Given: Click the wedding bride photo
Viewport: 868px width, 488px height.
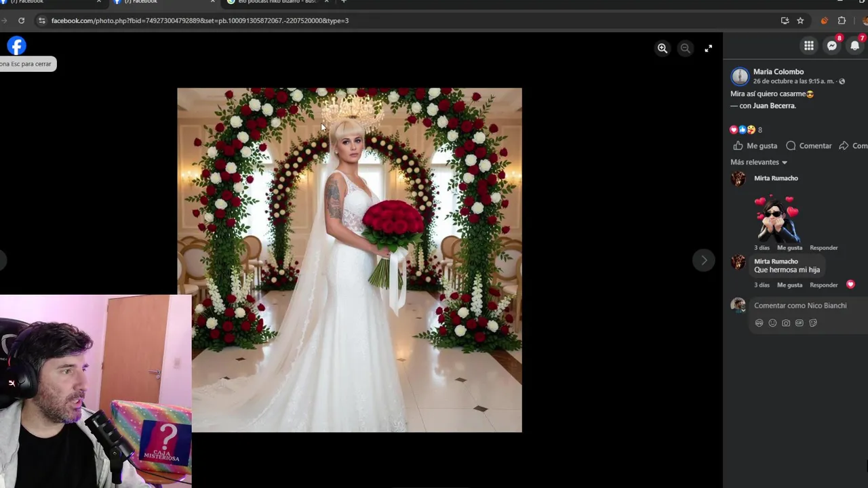Looking at the screenshot, I should pyautogui.click(x=349, y=260).
